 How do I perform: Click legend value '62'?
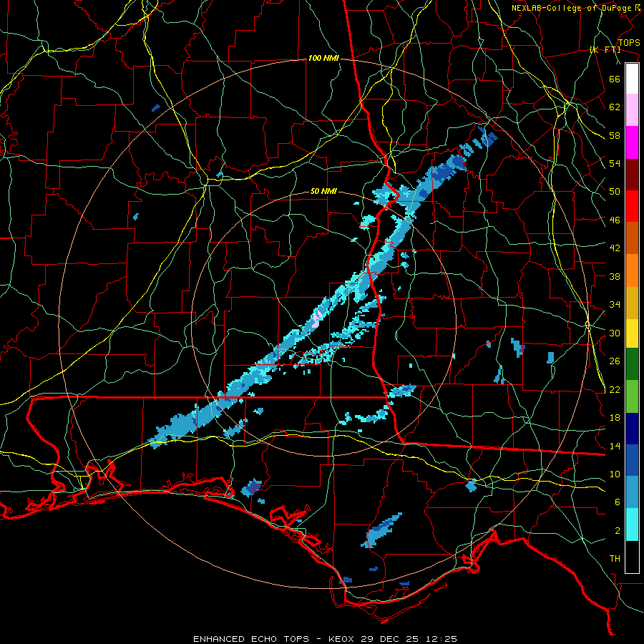coord(615,107)
